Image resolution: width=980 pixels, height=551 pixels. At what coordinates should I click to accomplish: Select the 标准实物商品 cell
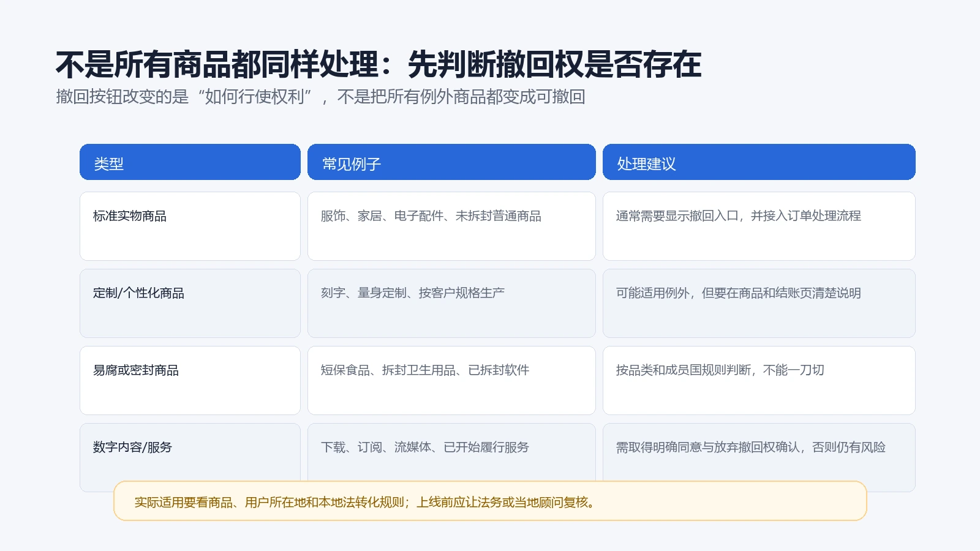190,227
